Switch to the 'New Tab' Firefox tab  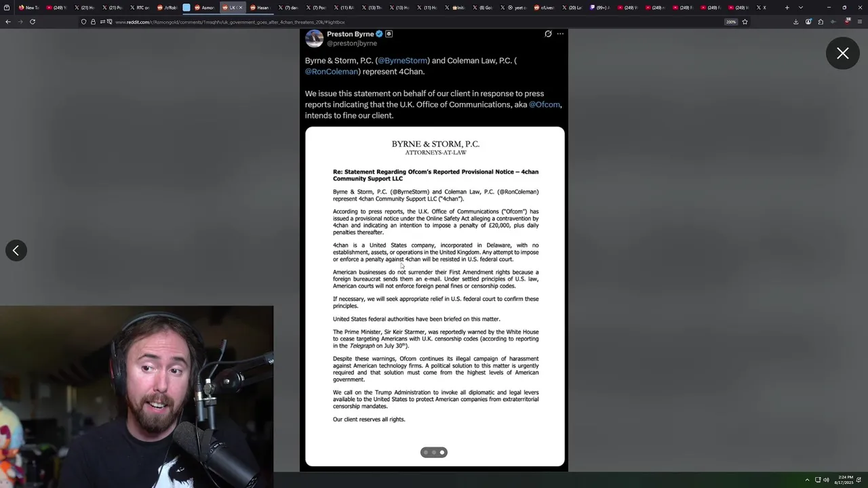click(x=28, y=7)
